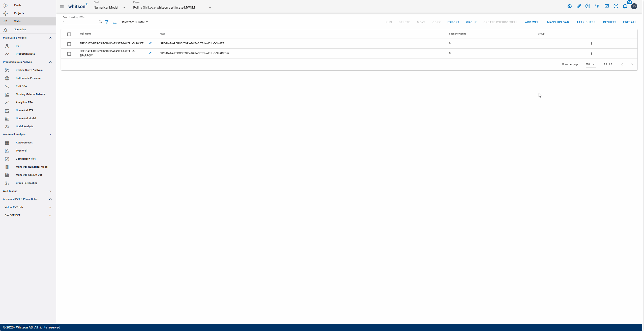
Task: Click the link chain icon
Action: 579,6
